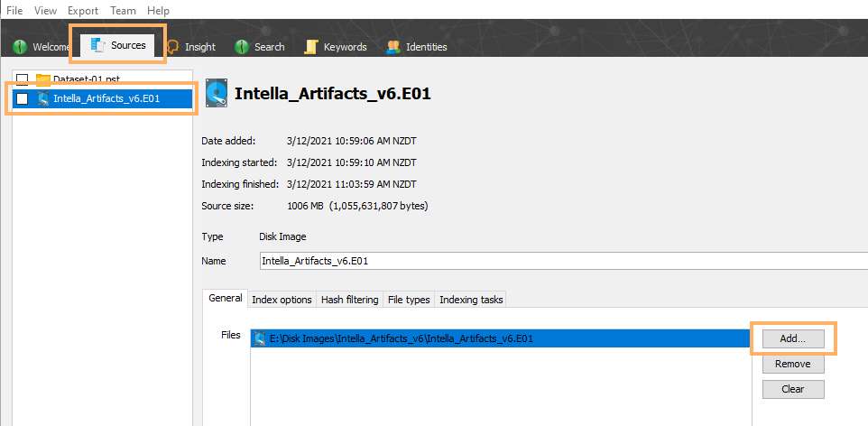
Task: Click the Disk Image type value
Action: pyautogui.click(x=282, y=236)
